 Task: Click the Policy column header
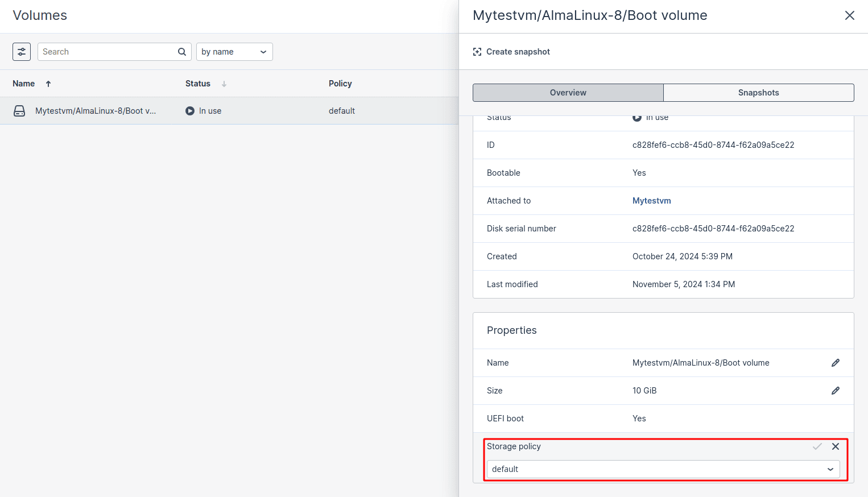pyautogui.click(x=340, y=84)
